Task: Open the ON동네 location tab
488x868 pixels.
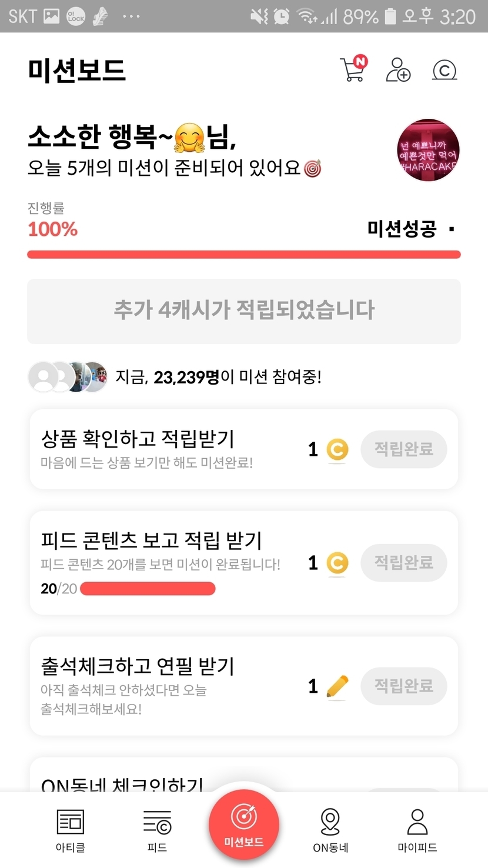Action: 330,830
